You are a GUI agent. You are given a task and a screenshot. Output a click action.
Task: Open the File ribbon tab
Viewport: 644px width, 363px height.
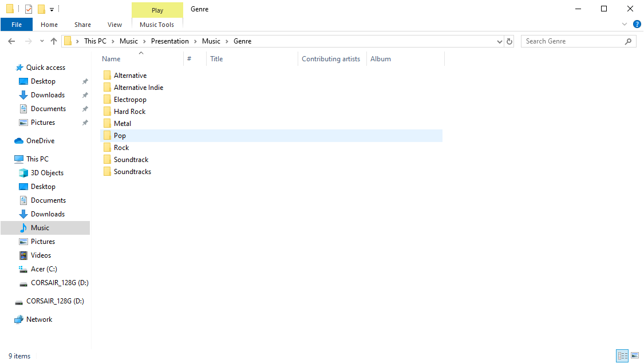pyautogui.click(x=17, y=25)
